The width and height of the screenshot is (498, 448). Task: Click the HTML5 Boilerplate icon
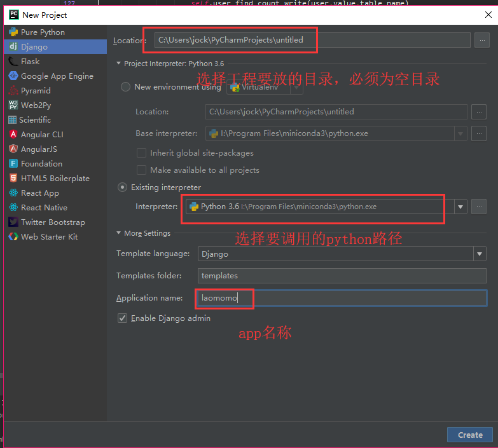[x=13, y=178]
